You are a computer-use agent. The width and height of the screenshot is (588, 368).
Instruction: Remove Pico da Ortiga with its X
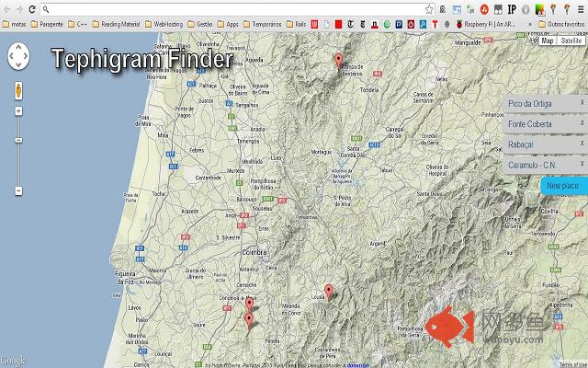click(582, 102)
